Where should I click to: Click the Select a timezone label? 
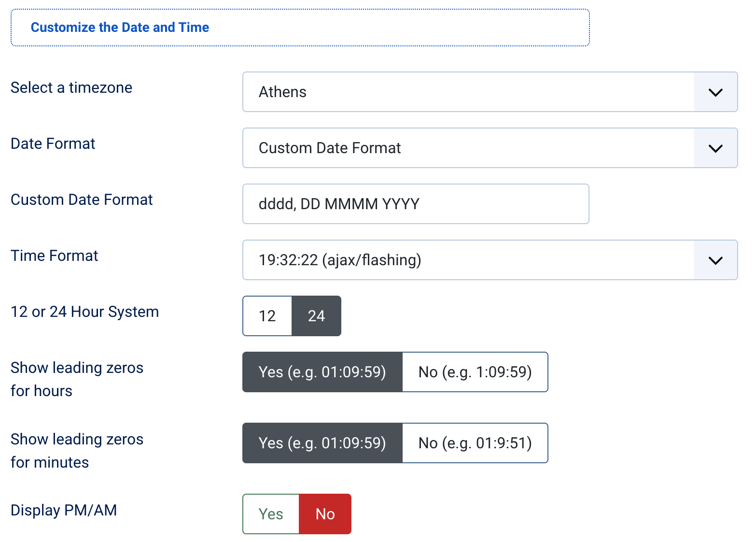point(71,87)
